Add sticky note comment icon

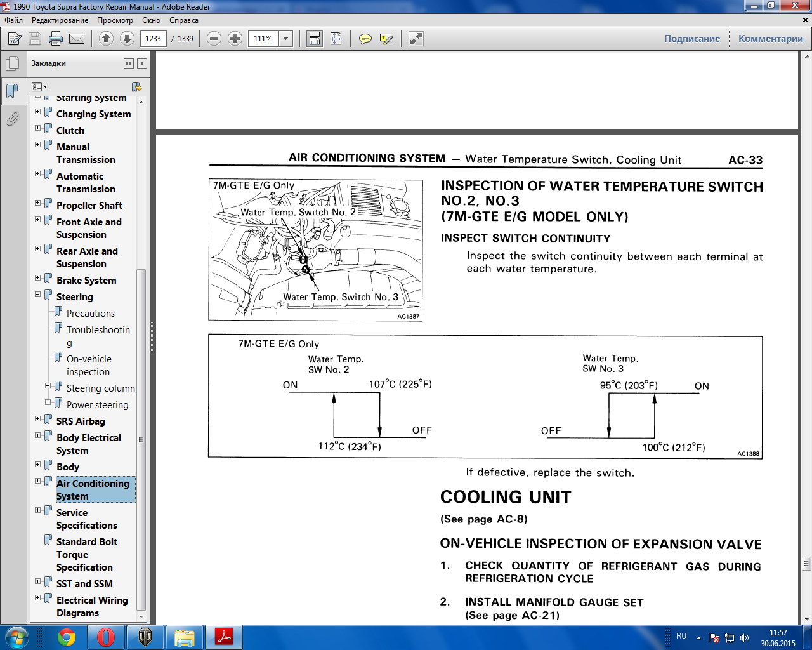pyautogui.click(x=365, y=39)
